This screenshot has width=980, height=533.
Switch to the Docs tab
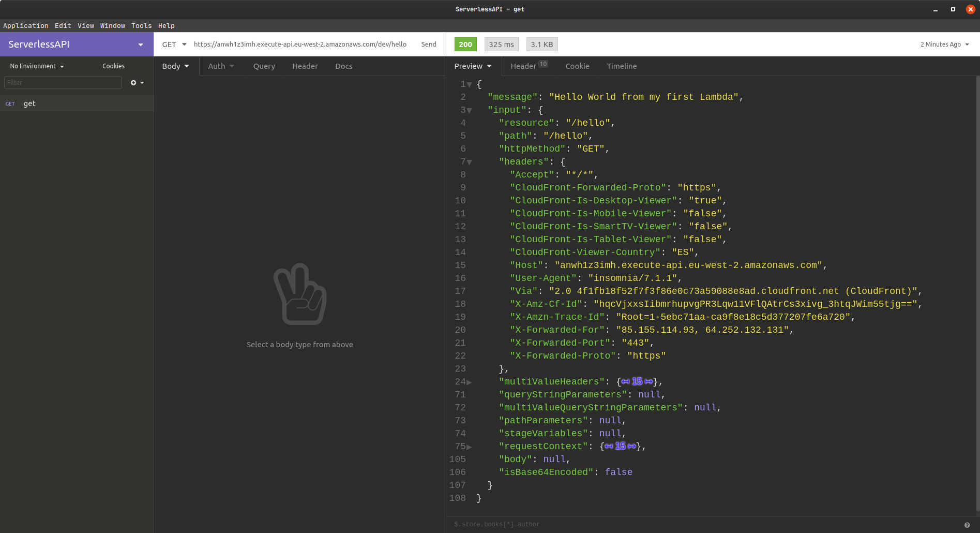344,66
